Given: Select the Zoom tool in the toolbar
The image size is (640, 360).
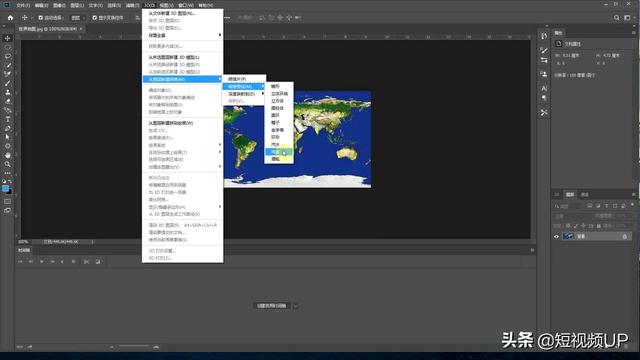Looking at the screenshot, I should (x=7, y=164).
